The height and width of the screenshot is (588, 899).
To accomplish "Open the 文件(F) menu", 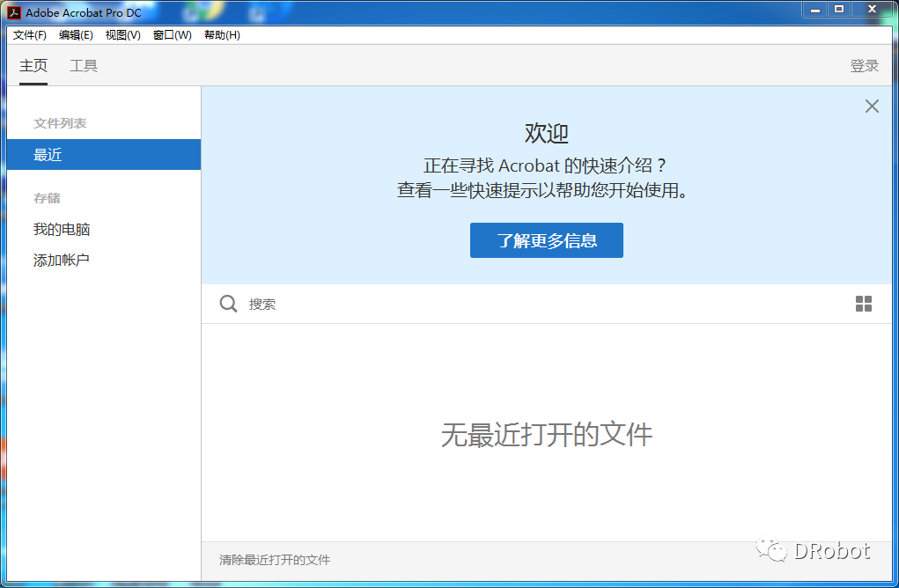I will 30,35.
